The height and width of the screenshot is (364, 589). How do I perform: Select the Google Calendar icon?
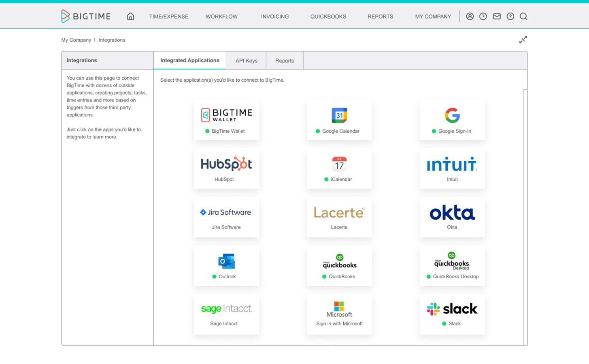point(339,115)
